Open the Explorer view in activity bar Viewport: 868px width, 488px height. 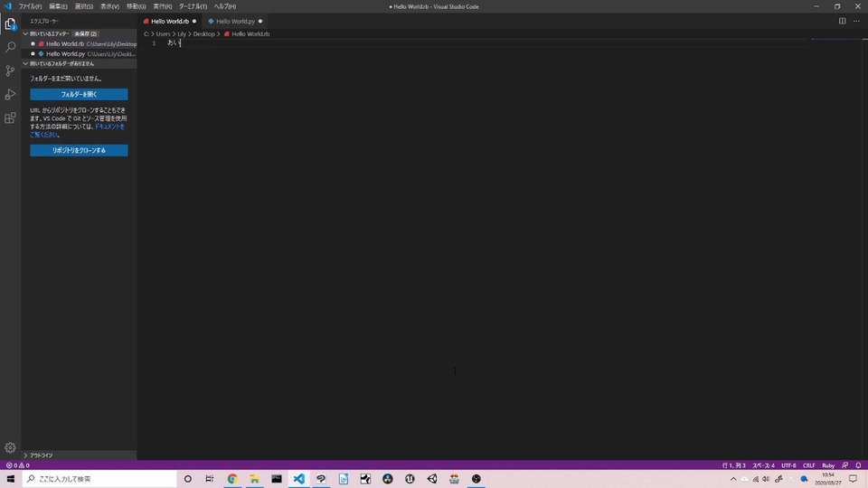(x=10, y=23)
